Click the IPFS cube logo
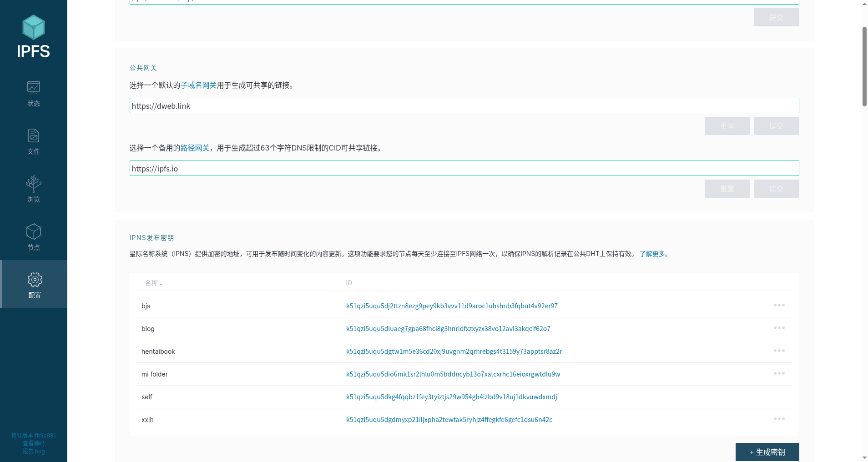 34,36
